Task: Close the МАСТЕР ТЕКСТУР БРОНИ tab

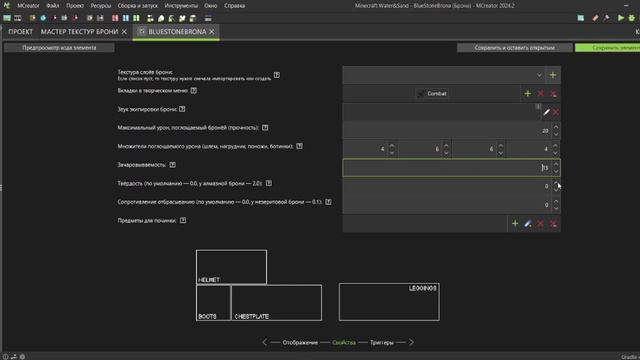Action: click(x=124, y=31)
